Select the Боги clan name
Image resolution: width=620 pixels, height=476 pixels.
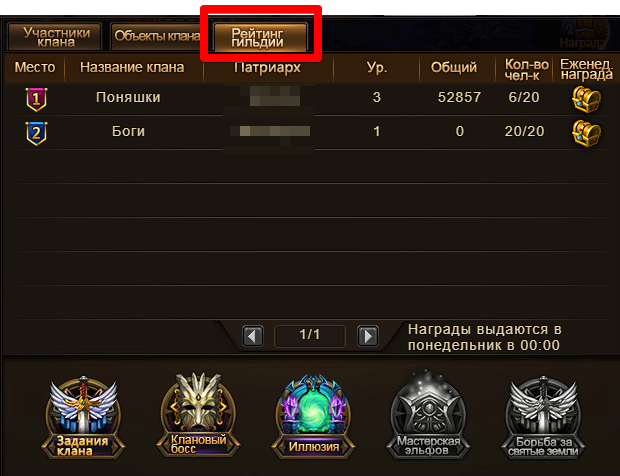[128, 131]
